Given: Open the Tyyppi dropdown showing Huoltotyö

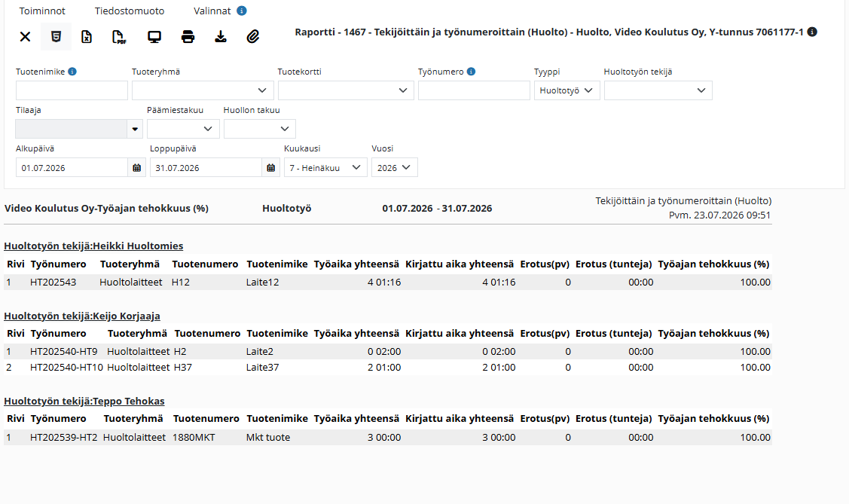Looking at the screenshot, I should point(567,90).
